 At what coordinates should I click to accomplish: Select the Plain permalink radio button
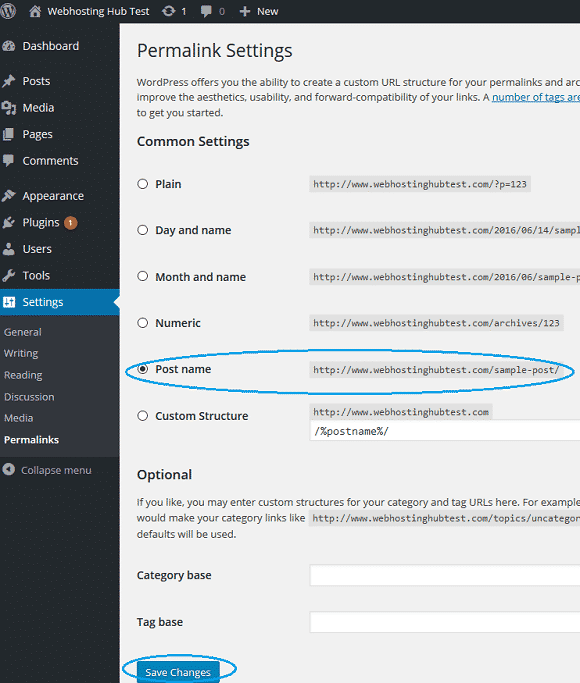pos(142,184)
